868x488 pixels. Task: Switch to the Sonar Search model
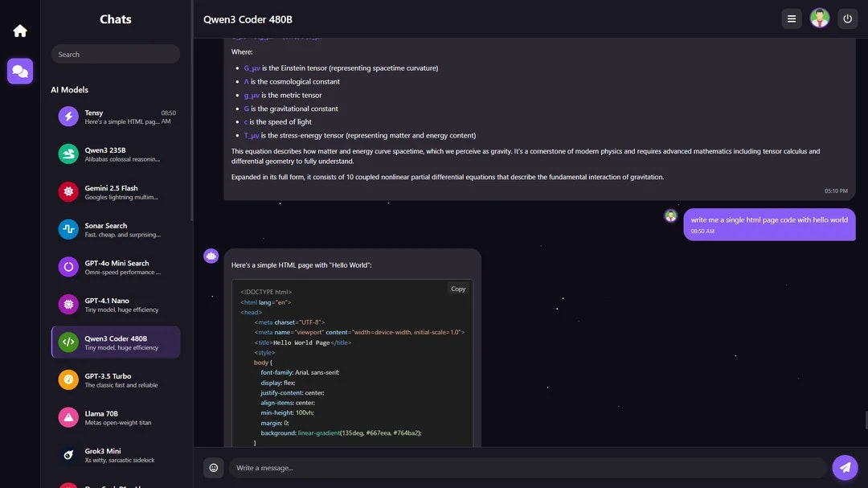coord(68,229)
